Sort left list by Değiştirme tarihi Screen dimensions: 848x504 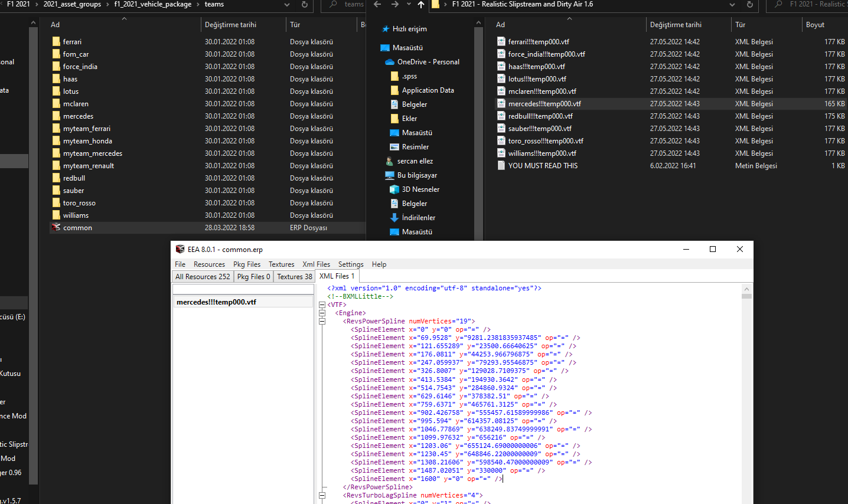point(230,25)
